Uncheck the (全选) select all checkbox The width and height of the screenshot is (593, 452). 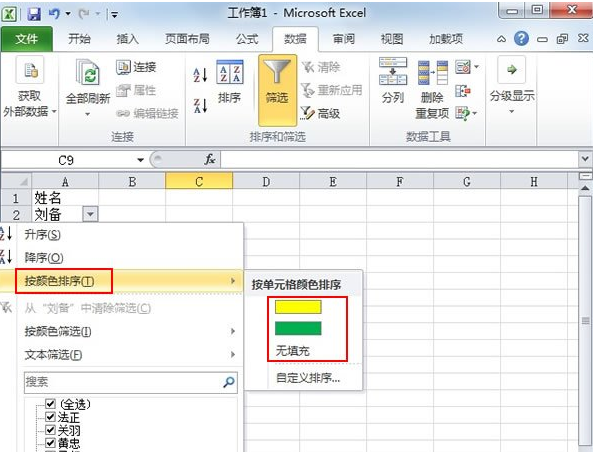click(50, 404)
